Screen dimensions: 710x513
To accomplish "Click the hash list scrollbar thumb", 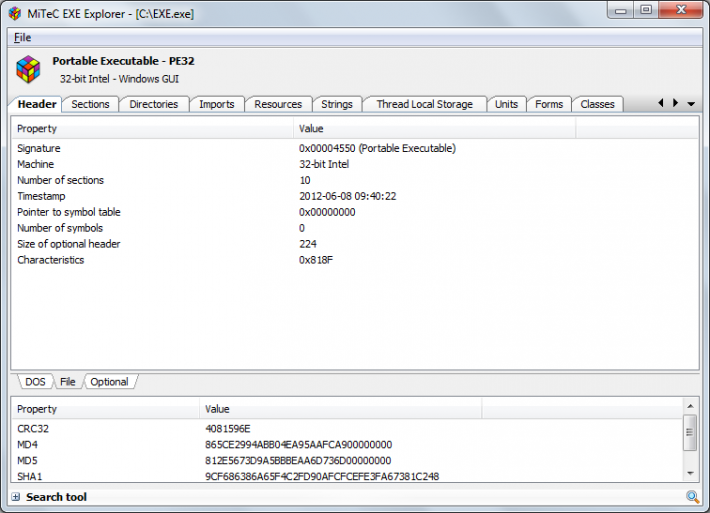I will point(690,432).
